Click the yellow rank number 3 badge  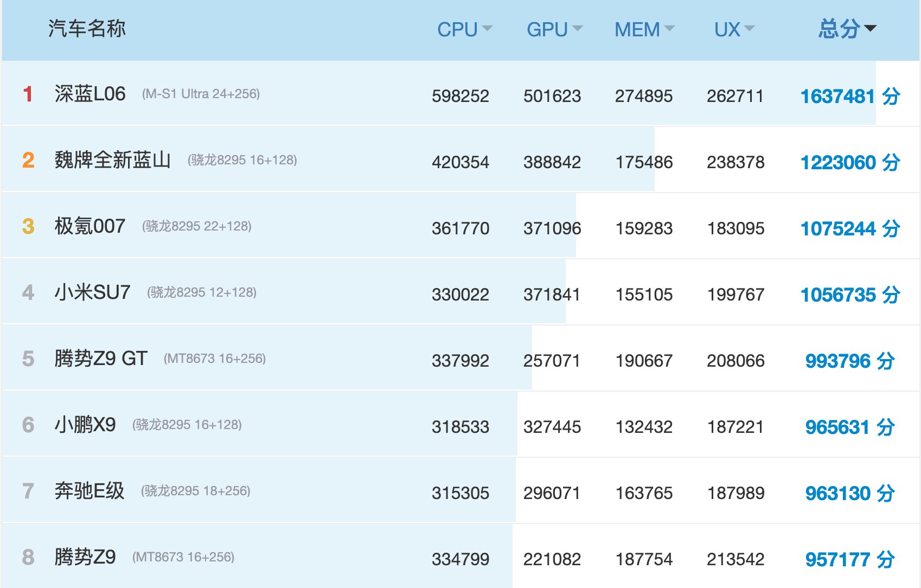point(28,227)
